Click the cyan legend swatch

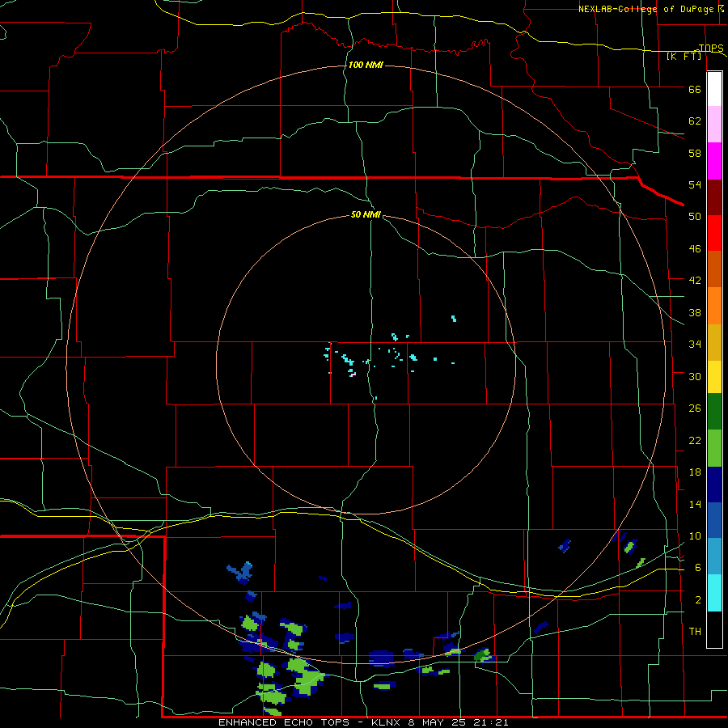(714, 593)
